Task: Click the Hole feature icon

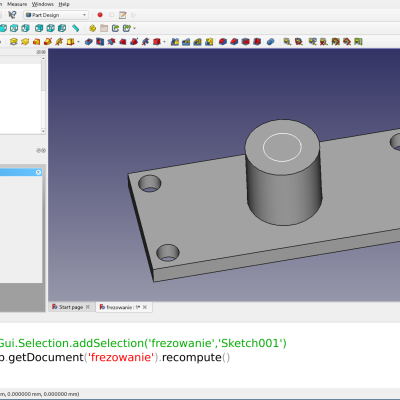Action: tap(100, 42)
